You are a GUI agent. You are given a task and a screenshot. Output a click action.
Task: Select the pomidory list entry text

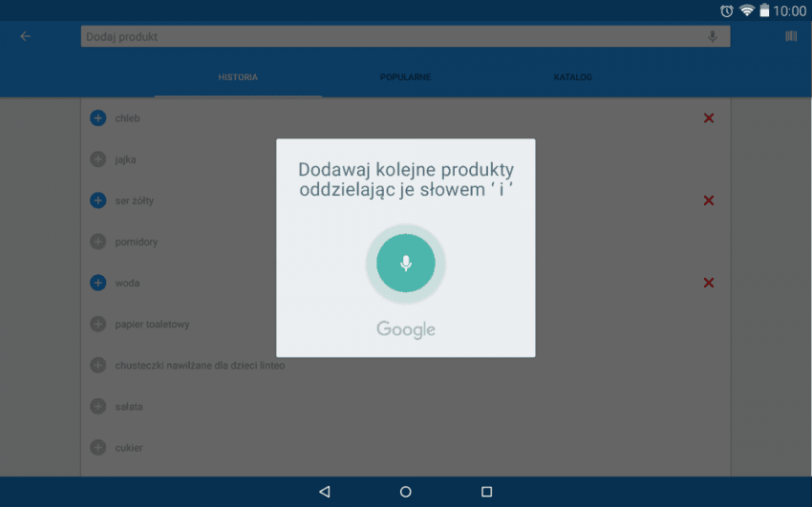coord(137,242)
